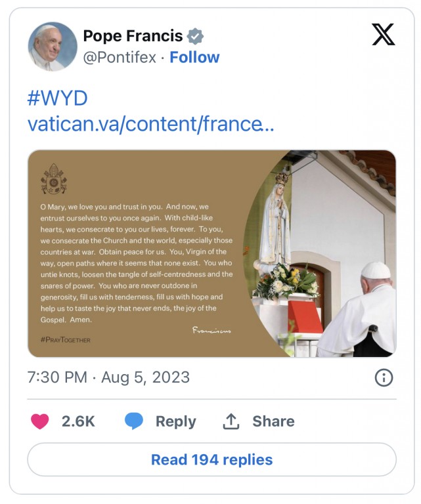The width and height of the screenshot is (421, 504).
Task: Open the 7:30 PM Aug 5, 2023 timestamp
Action: click(108, 377)
